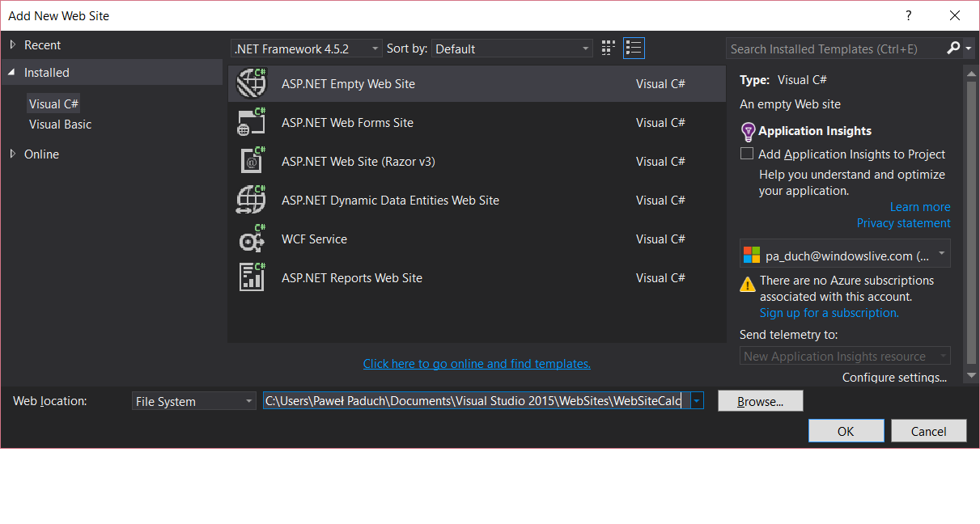Choose the WCF Service template icon

(252, 239)
